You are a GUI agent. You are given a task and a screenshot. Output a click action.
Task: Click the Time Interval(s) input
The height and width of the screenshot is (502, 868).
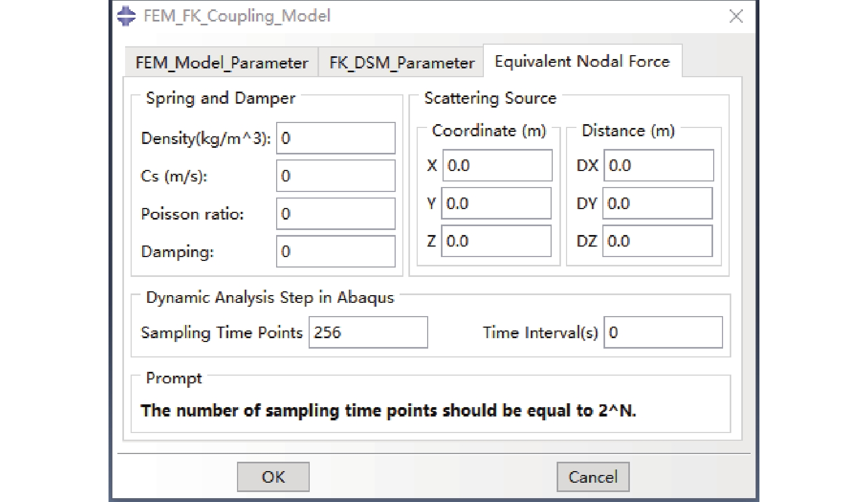coord(663,333)
